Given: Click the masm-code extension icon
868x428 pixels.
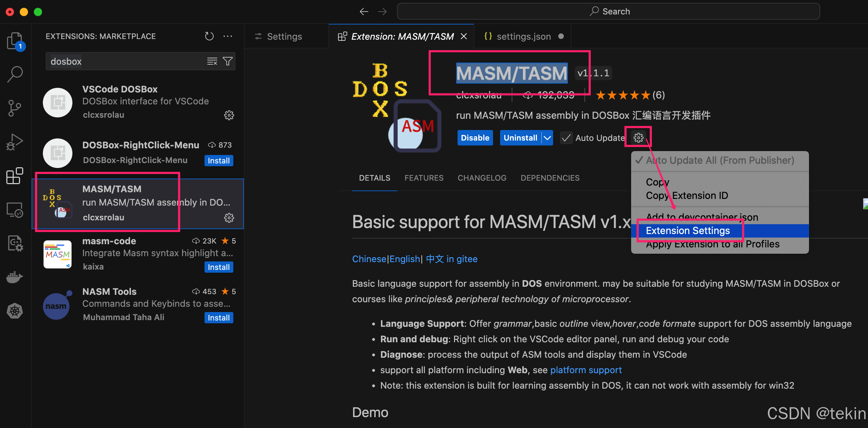Looking at the screenshot, I should pos(58,254).
